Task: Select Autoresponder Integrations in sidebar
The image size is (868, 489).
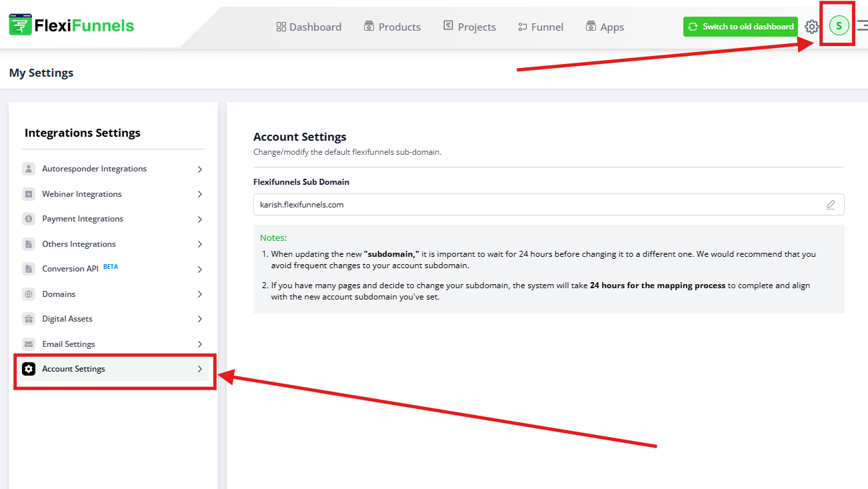Action: point(112,169)
